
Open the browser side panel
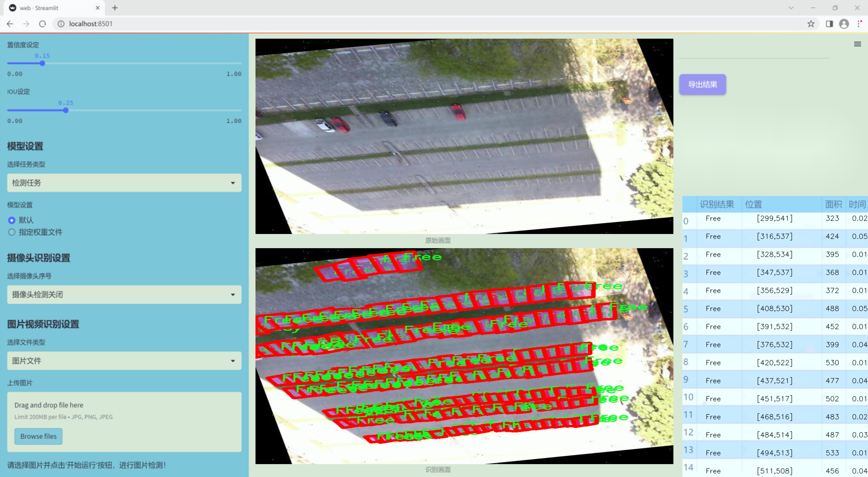tap(829, 24)
